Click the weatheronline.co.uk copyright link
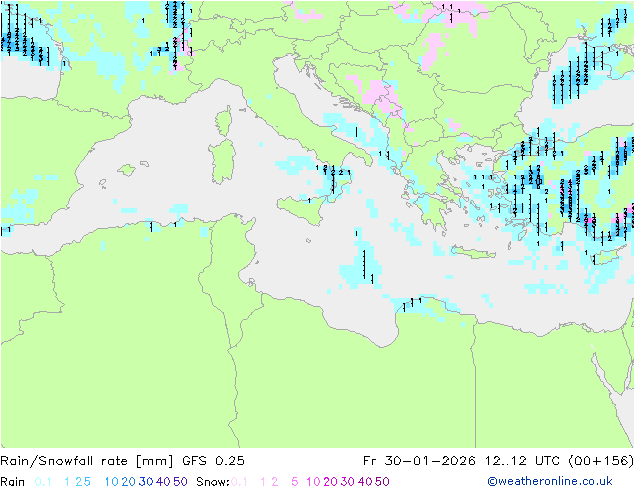The image size is (634, 490). (550, 481)
